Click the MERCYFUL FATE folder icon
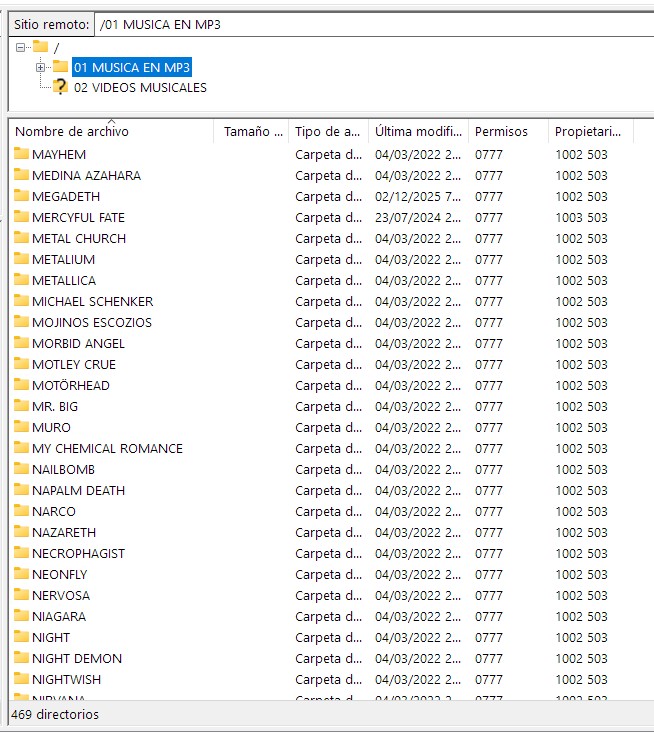The height and width of the screenshot is (733, 654). pyautogui.click(x=22, y=217)
